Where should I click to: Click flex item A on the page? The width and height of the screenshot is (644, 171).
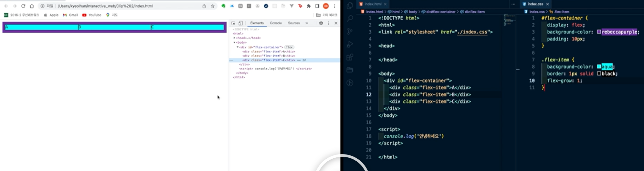pyautogui.click(x=42, y=27)
